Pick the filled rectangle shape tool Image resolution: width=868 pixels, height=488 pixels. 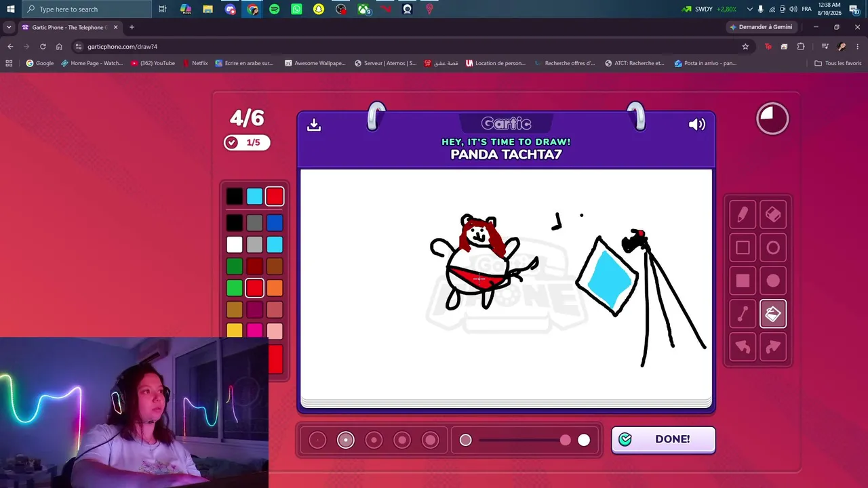tap(743, 281)
